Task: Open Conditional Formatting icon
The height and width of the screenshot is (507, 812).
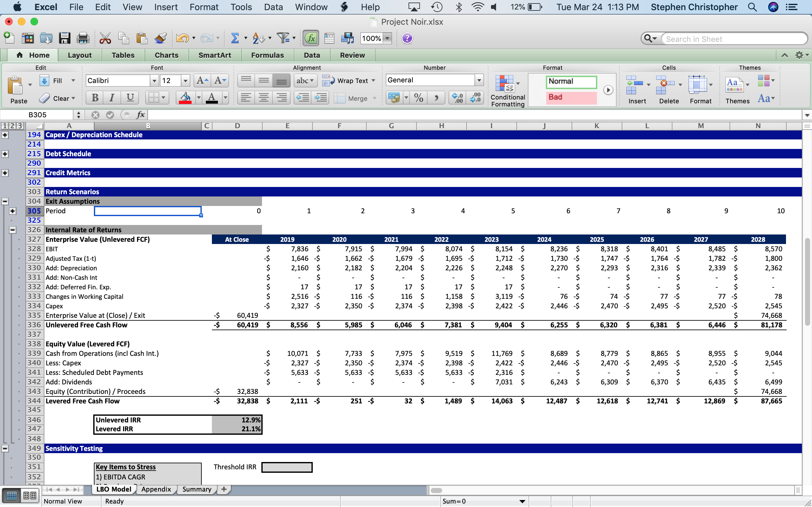Action: [504, 84]
